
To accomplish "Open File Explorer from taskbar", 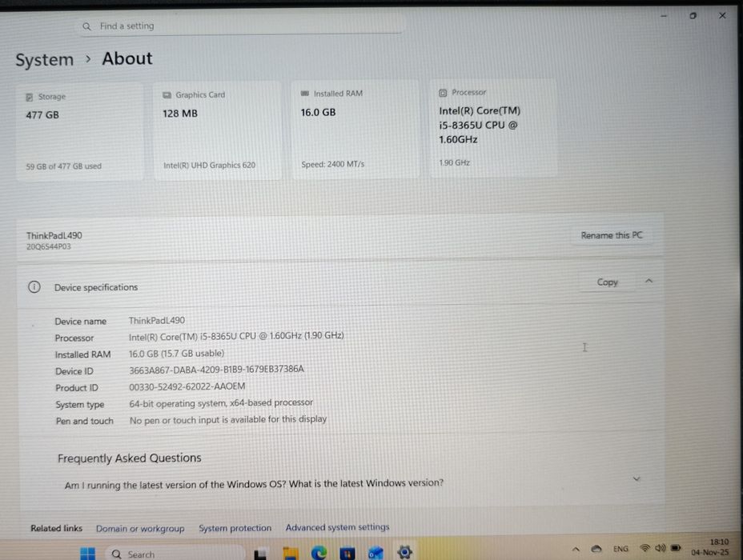I will click(290, 553).
